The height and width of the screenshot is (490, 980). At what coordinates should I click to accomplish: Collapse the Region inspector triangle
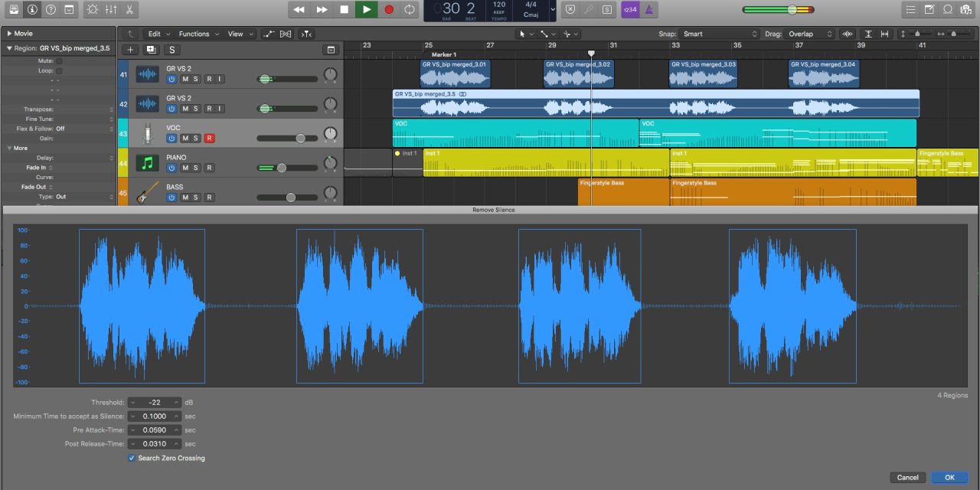[x=9, y=48]
